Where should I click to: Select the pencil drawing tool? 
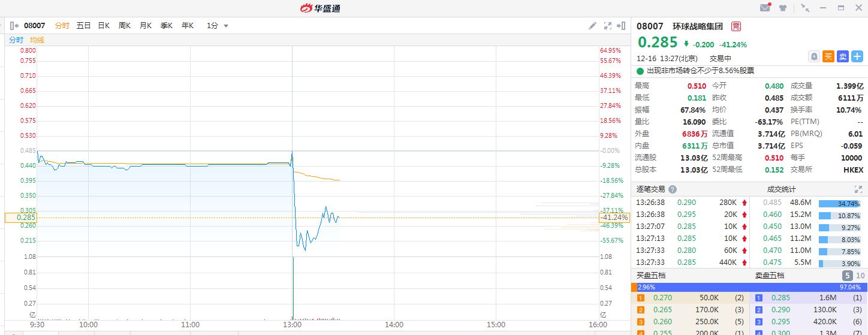tap(592, 26)
